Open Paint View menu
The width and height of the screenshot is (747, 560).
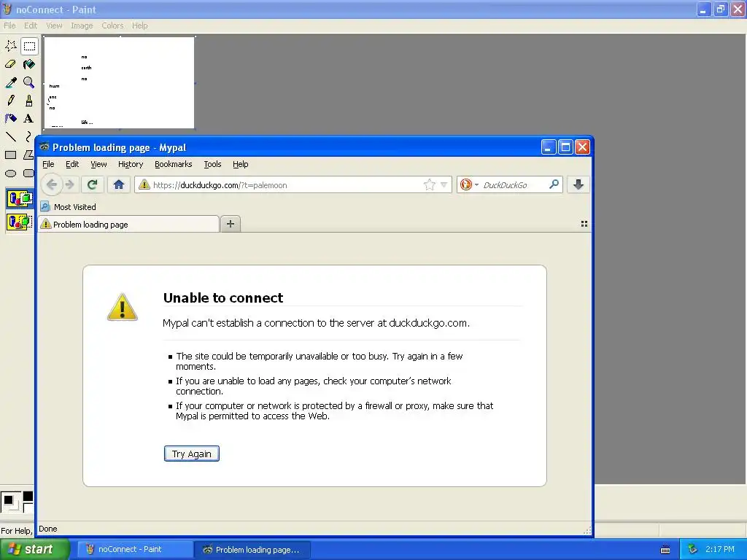[54, 26]
